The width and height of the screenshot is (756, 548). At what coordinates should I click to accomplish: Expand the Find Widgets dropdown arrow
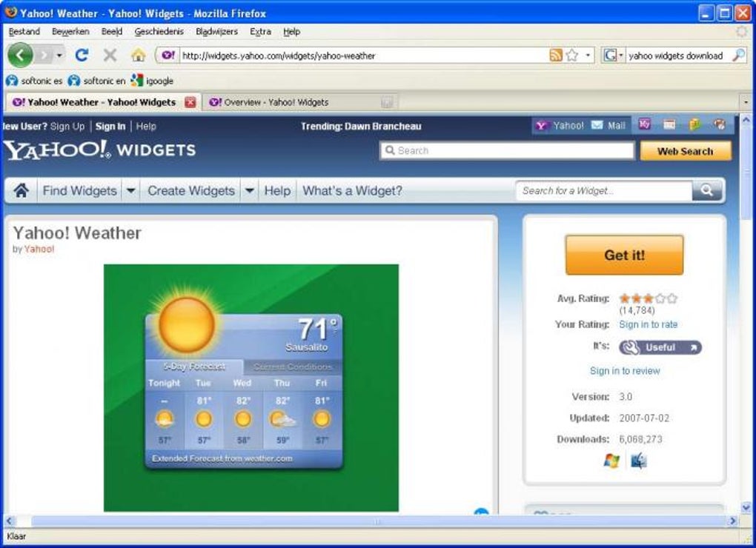131,190
